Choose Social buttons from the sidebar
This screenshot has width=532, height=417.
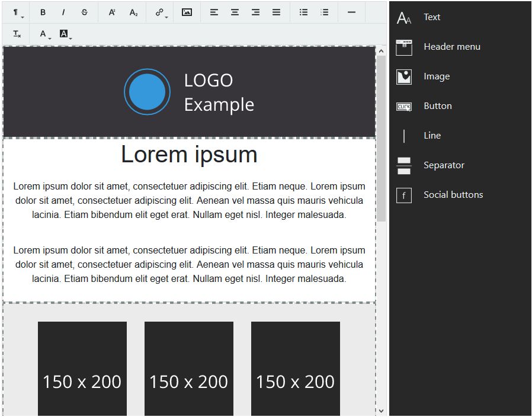point(453,195)
